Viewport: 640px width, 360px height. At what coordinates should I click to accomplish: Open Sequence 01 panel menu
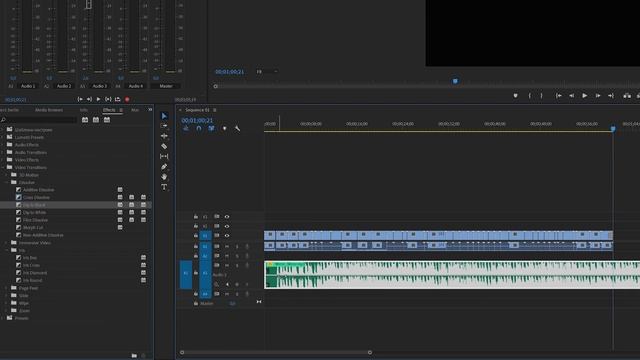click(215, 110)
